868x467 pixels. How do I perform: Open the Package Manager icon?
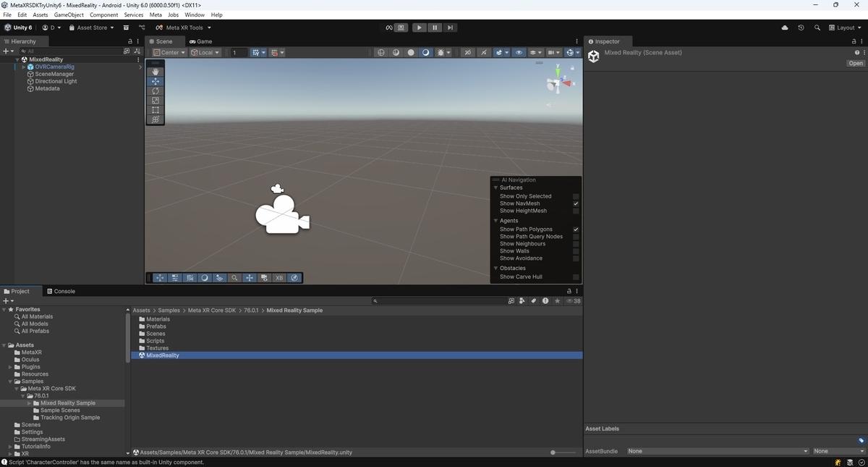(126, 28)
